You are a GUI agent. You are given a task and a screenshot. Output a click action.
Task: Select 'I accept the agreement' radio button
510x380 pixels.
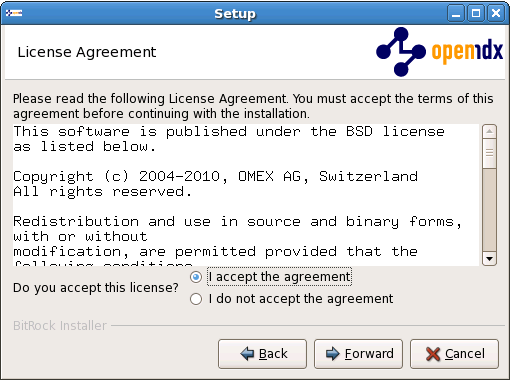196,277
